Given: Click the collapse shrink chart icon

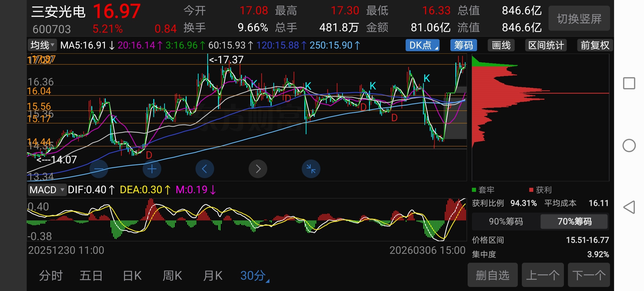Looking at the screenshot, I should coord(311,169).
